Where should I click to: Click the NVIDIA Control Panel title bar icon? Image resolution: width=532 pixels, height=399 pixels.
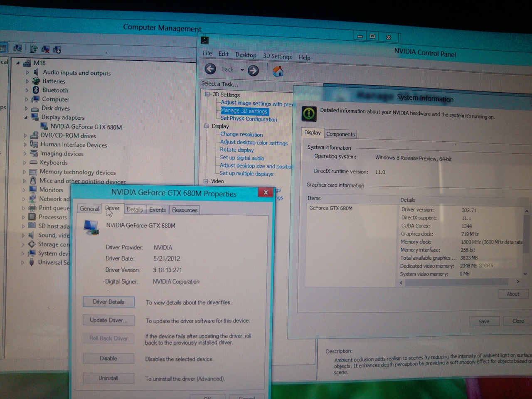click(x=204, y=40)
